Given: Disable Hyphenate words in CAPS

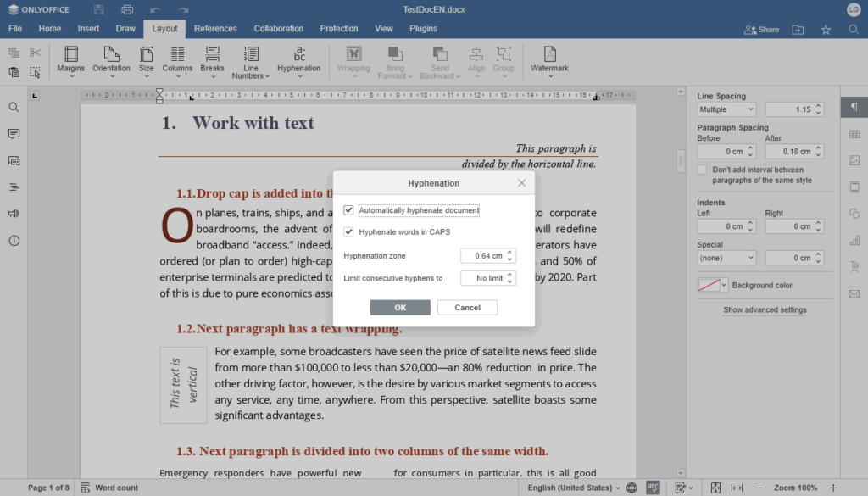Looking at the screenshot, I should 350,231.
